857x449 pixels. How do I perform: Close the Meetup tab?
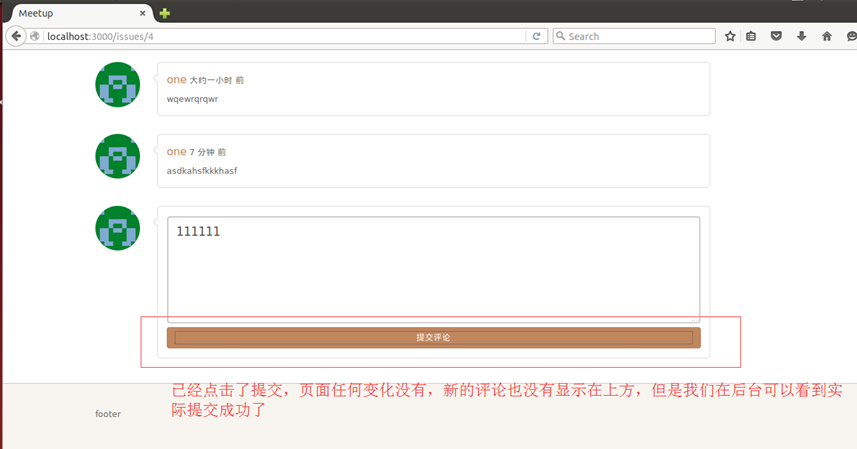[x=142, y=13]
